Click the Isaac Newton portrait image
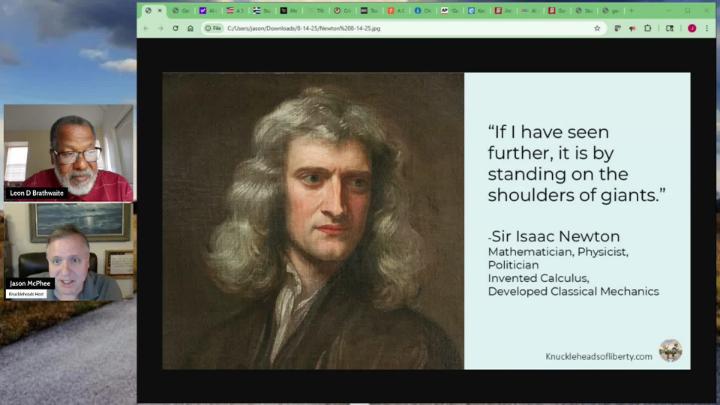720x405 pixels. [x=313, y=221]
